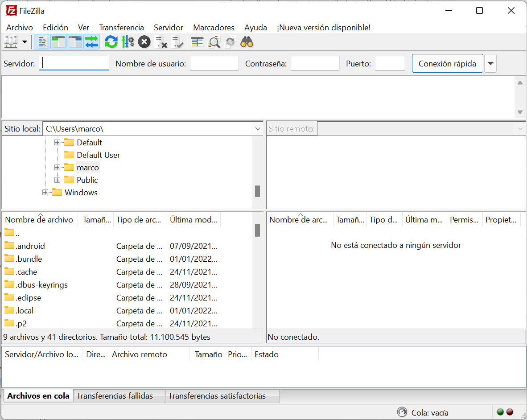Click the local file list scrollbar thumb

coord(257,230)
